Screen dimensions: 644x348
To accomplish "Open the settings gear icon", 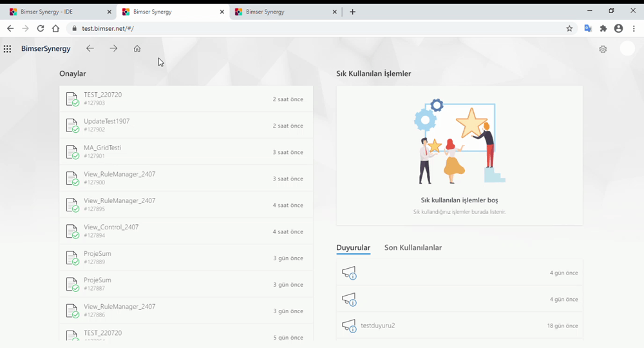I will point(603,49).
